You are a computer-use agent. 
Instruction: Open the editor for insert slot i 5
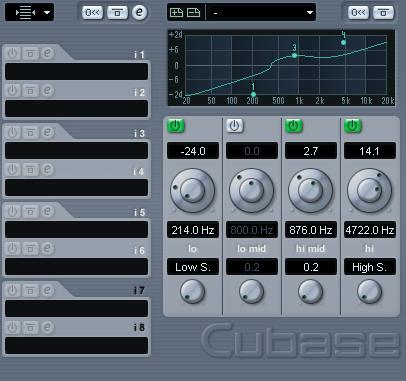[x=48, y=211]
